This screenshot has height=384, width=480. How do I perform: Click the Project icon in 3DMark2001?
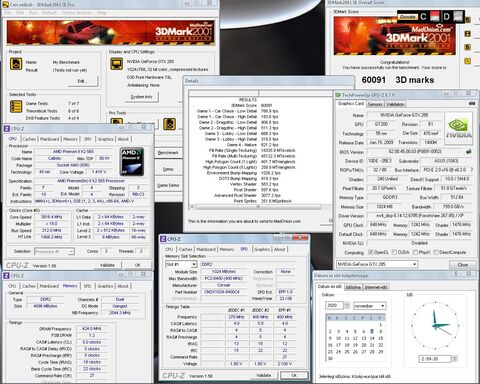tap(16, 64)
